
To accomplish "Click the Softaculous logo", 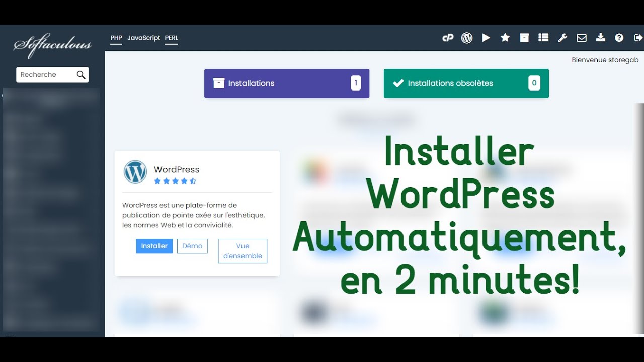I will pyautogui.click(x=52, y=46).
